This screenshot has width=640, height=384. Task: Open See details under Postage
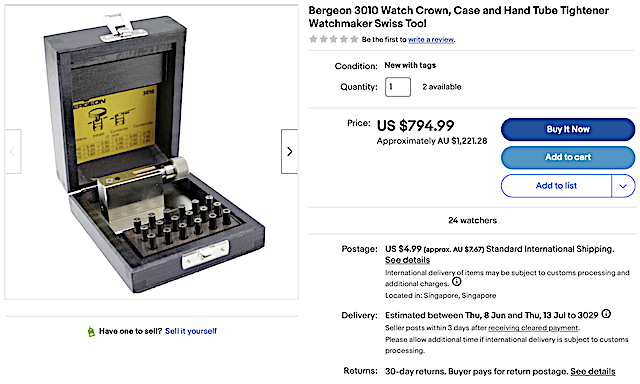tap(407, 260)
